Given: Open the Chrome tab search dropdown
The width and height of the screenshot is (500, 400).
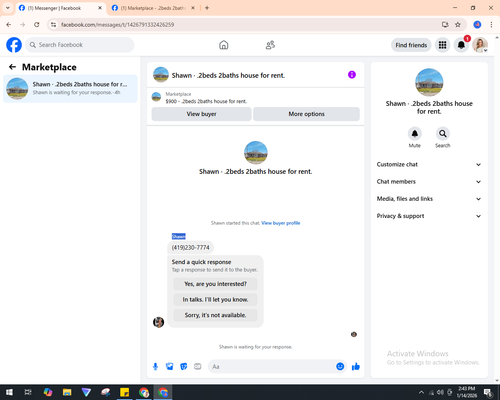Looking at the screenshot, I should 8,8.
